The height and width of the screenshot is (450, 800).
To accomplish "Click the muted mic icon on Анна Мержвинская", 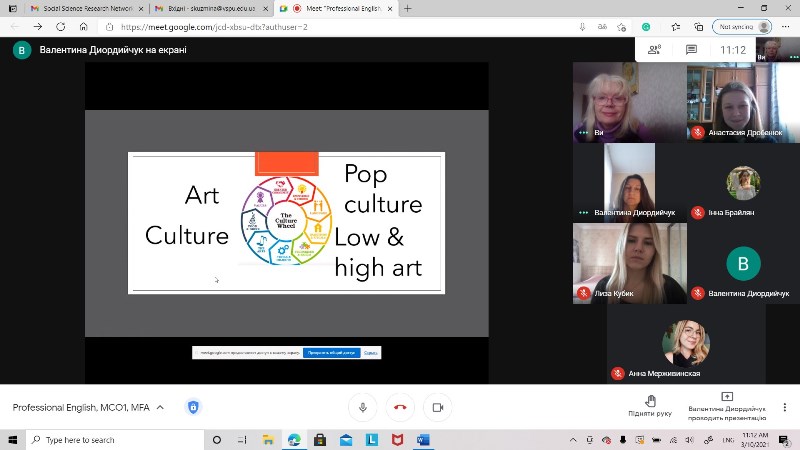I will click(x=618, y=373).
